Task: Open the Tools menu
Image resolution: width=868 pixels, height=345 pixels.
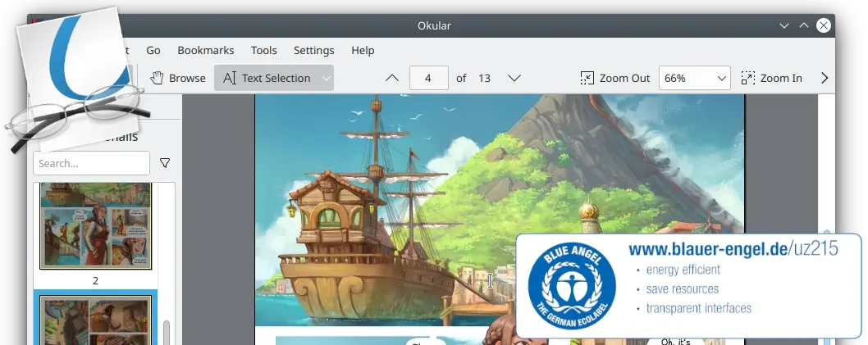Action: pyautogui.click(x=263, y=50)
